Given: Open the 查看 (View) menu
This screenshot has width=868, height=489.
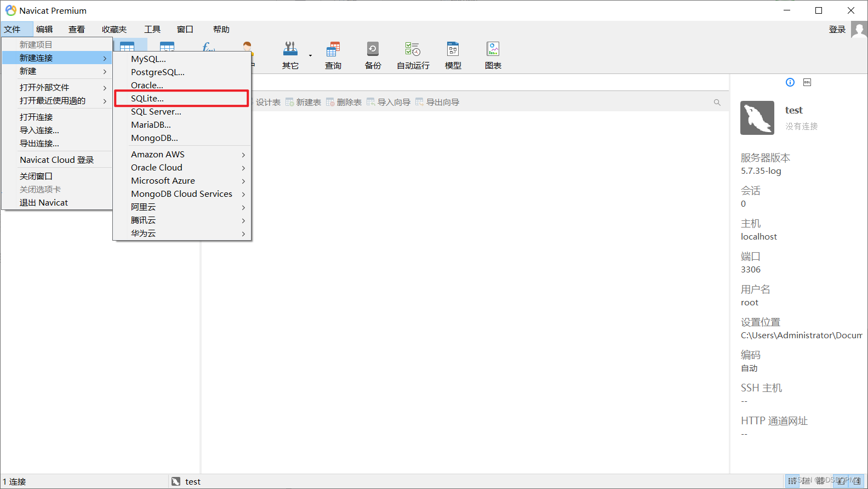Looking at the screenshot, I should [77, 30].
